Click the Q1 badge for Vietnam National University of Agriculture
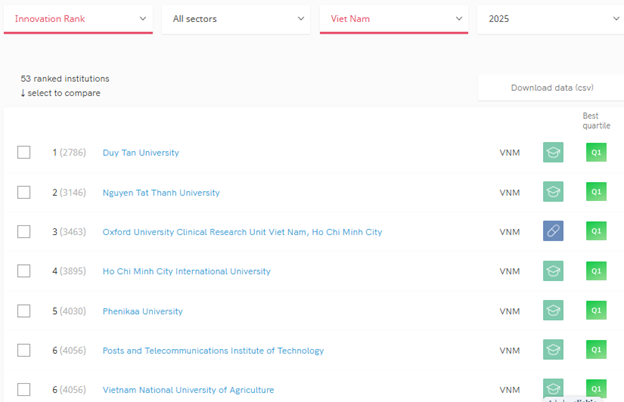Image resolution: width=624 pixels, height=402 pixels. (596, 388)
